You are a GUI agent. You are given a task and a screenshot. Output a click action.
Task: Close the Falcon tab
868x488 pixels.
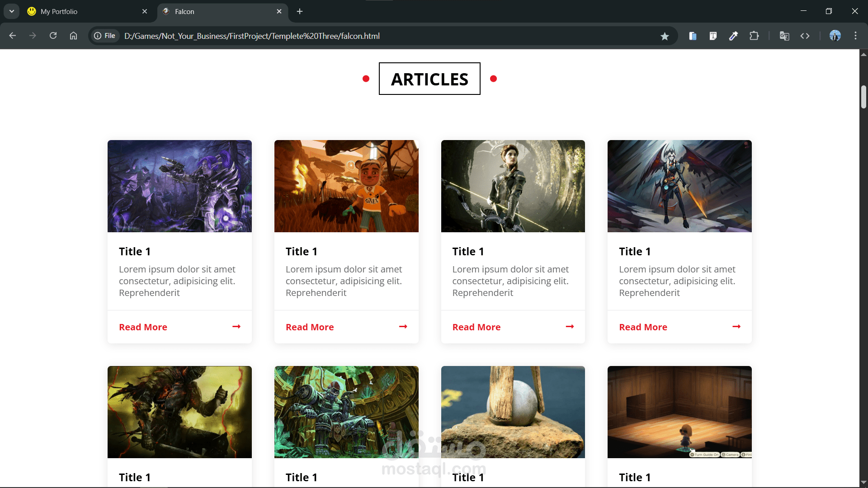[x=279, y=11]
